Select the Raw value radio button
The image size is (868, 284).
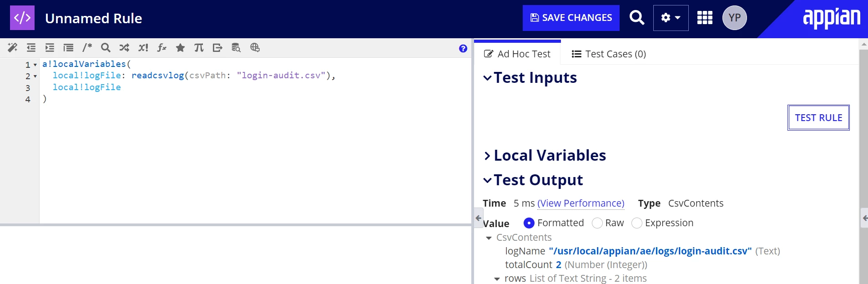[597, 223]
